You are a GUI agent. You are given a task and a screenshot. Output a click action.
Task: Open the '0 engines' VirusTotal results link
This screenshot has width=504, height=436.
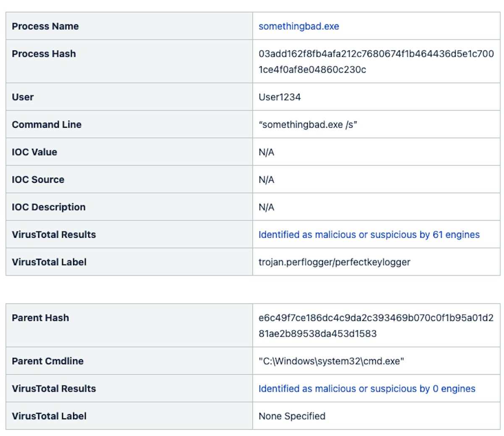pos(367,389)
